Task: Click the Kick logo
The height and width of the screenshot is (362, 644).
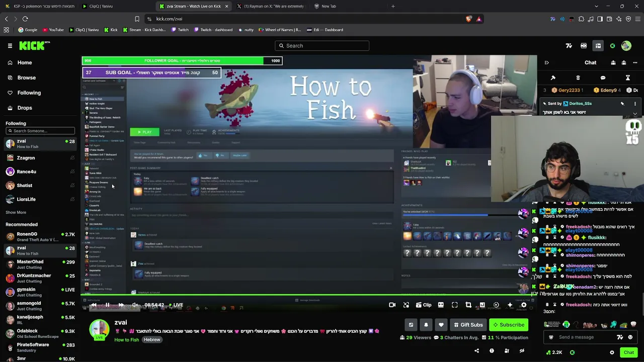Action: [35, 46]
